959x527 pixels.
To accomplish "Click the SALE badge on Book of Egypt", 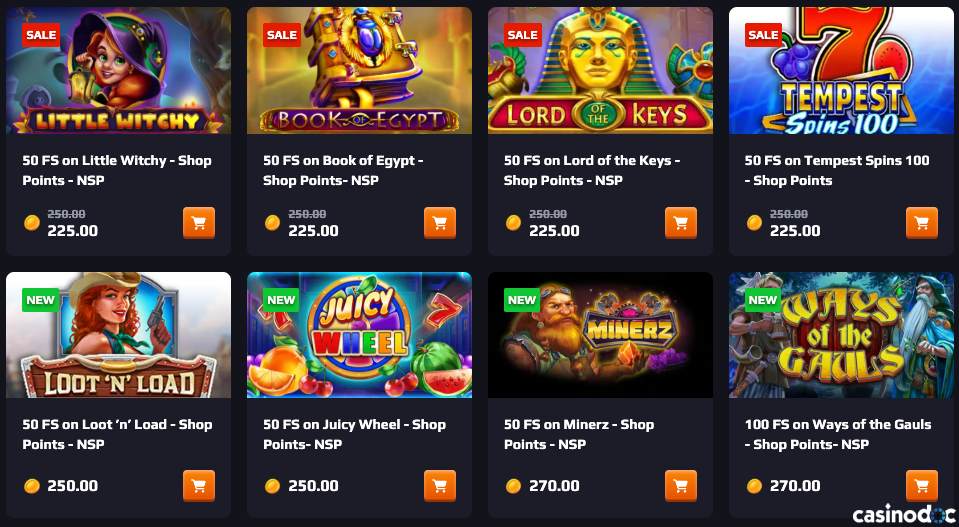I will coord(282,35).
